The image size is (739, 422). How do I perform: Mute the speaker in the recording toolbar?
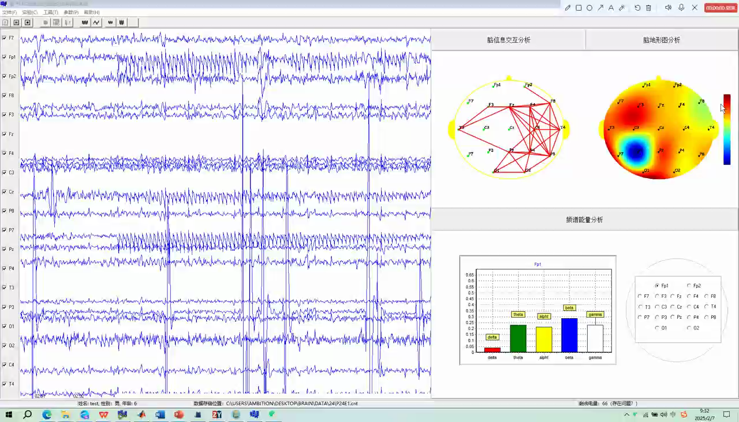click(668, 8)
